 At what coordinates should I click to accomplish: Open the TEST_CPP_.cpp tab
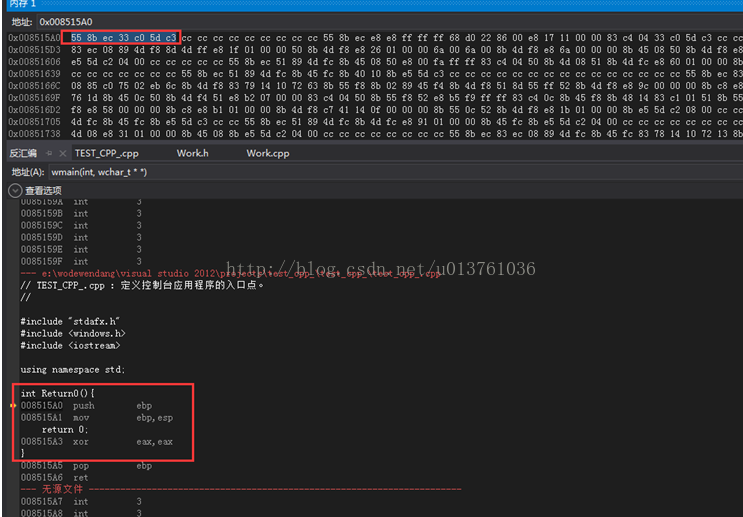tap(107, 154)
